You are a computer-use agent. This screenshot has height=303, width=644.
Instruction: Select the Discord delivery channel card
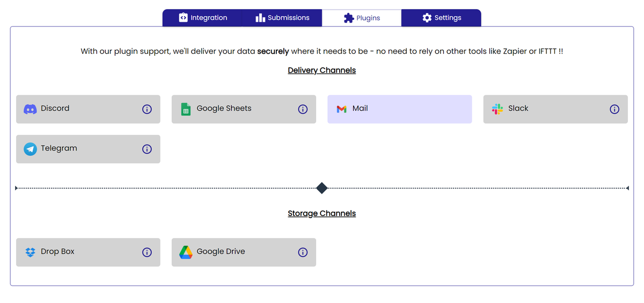coord(88,109)
